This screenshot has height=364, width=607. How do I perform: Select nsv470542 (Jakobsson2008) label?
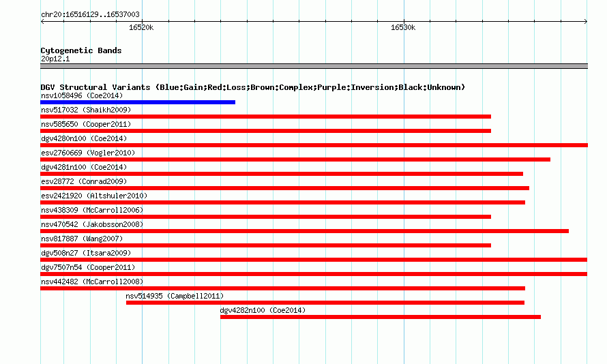coord(92,224)
